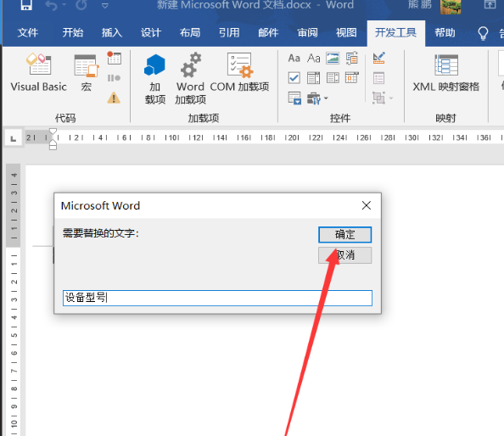Viewport: 504px width, 436px height.
Task: Click the Redo icon in quick access
Action: point(81,5)
